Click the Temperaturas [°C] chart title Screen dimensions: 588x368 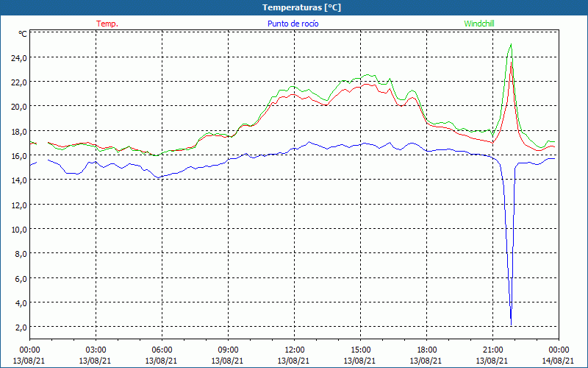(x=301, y=7)
